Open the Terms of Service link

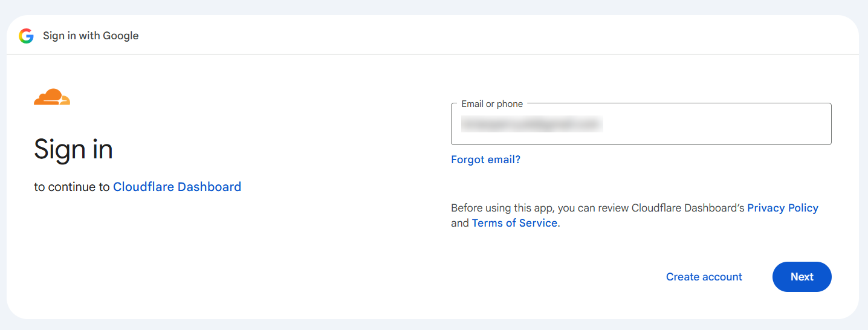pyautogui.click(x=514, y=223)
